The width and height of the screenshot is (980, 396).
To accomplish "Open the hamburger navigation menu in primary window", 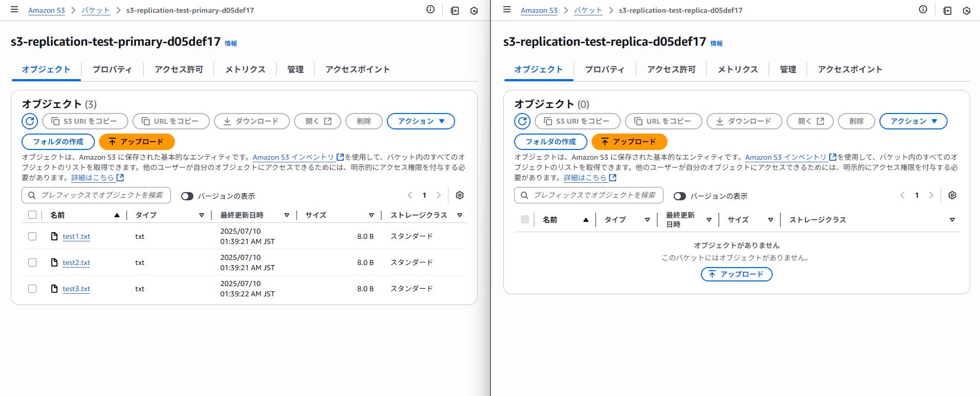I will click(x=14, y=10).
